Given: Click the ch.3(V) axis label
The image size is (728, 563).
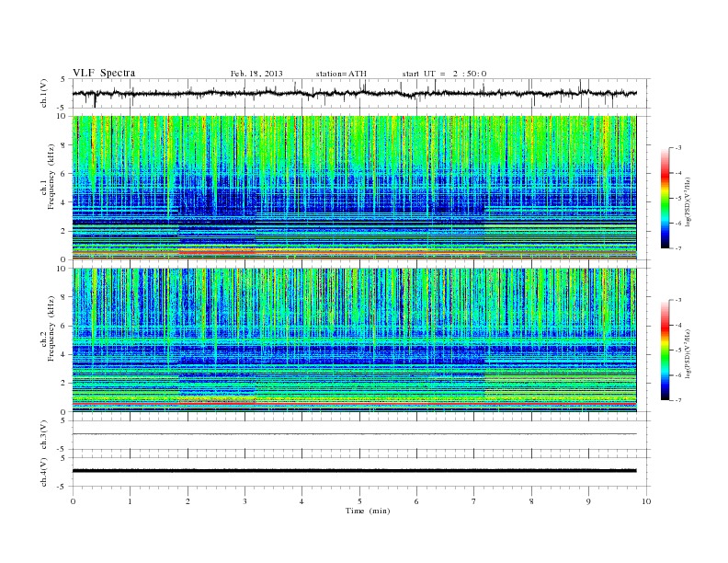Looking at the screenshot, I should tap(44, 435).
